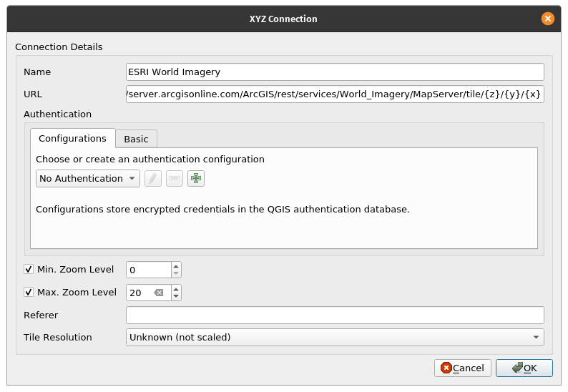Increase the Max. Zoom Level using up arrow
568x392 pixels.
(176, 289)
